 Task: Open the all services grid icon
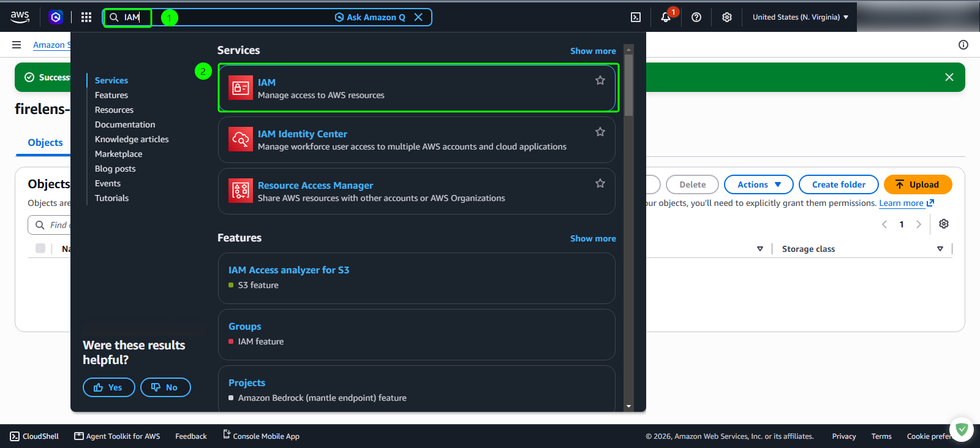[86, 17]
